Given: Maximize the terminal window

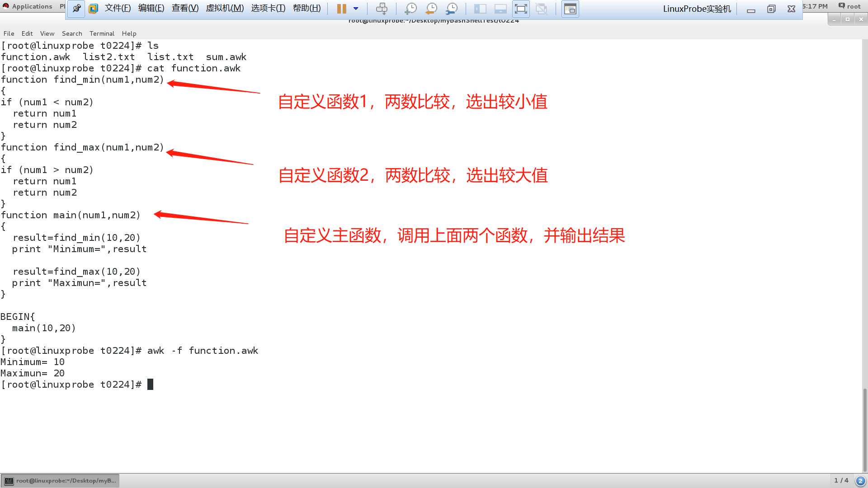Looking at the screenshot, I should point(848,19).
